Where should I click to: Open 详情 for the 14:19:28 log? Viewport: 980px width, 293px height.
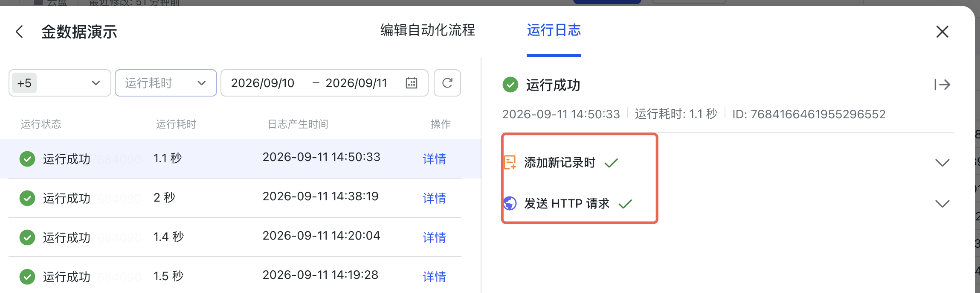click(435, 277)
